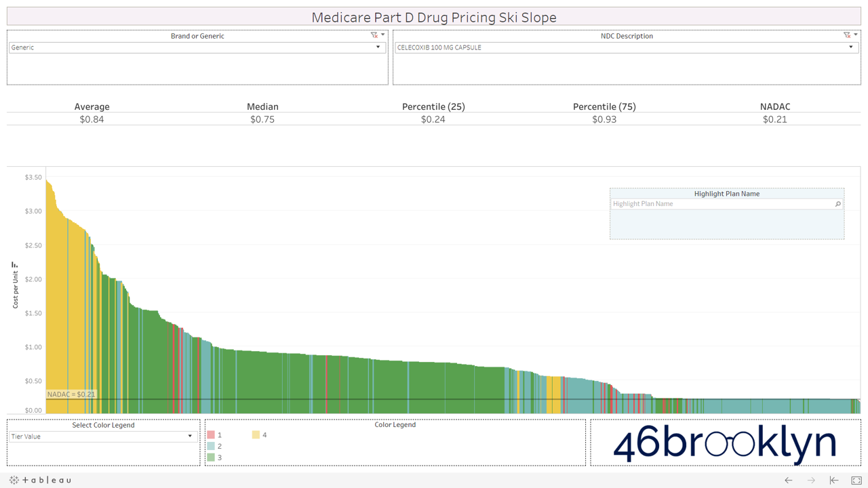Open the Brand or Generic dropdown
868x488 pixels.
click(378, 47)
